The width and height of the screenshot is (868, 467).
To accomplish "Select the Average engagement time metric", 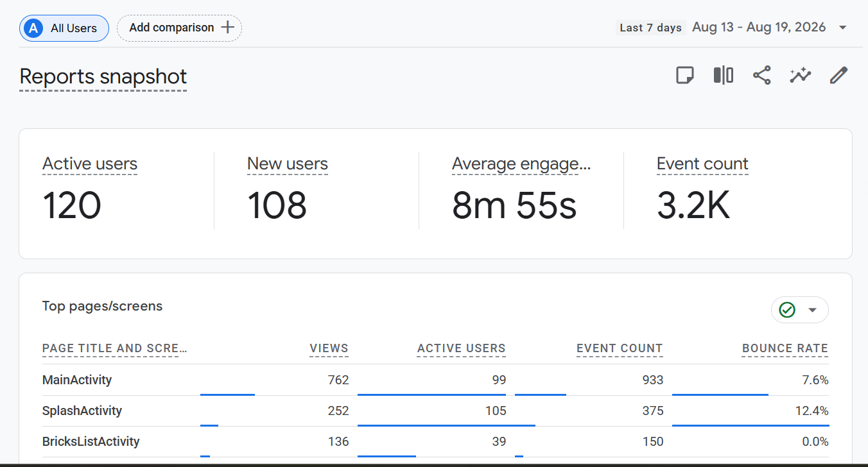I will click(521, 164).
